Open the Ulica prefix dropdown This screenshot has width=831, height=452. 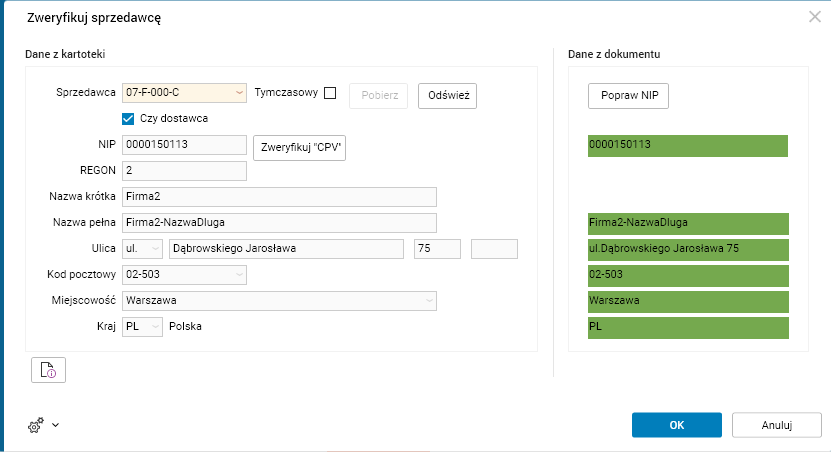[x=155, y=248]
